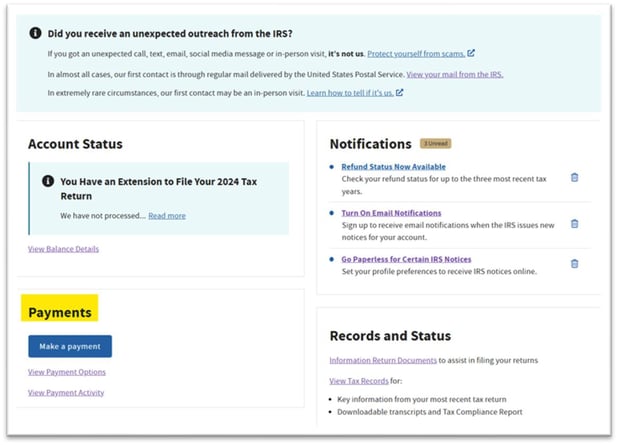
Task: Open Information Return Documents link
Action: pyautogui.click(x=382, y=360)
